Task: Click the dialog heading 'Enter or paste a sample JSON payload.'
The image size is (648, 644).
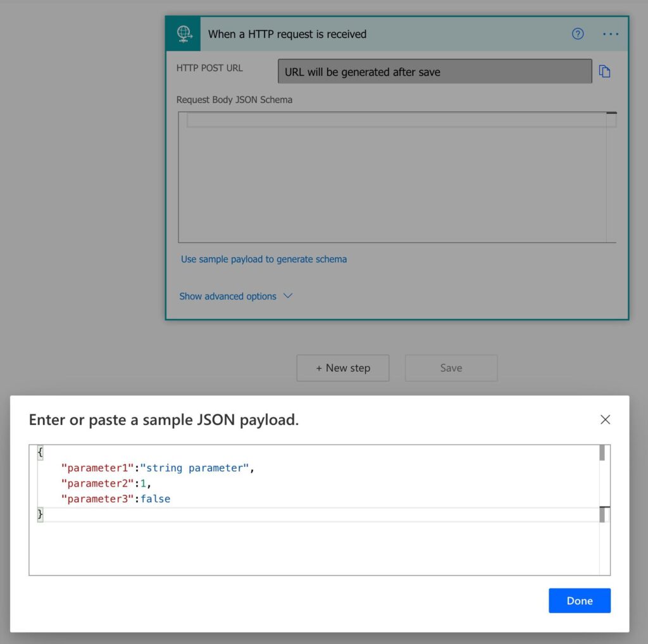Action: pyautogui.click(x=164, y=419)
